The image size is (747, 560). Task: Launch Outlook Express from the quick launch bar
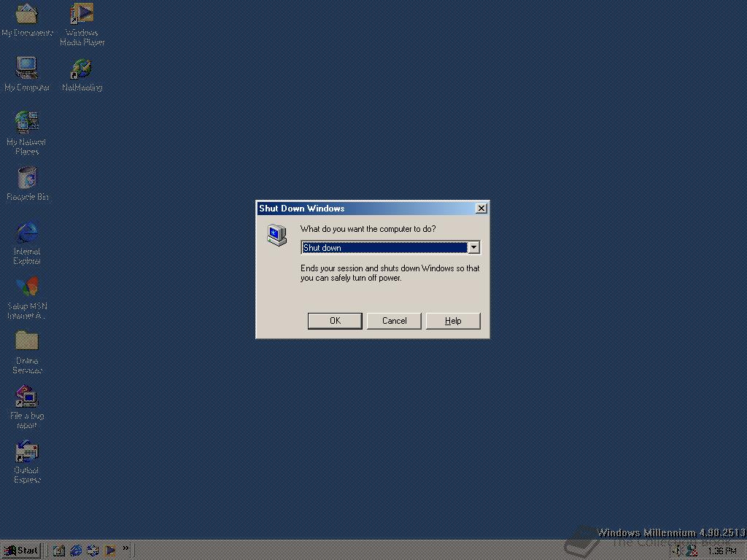pyautogui.click(x=93, y=551)
